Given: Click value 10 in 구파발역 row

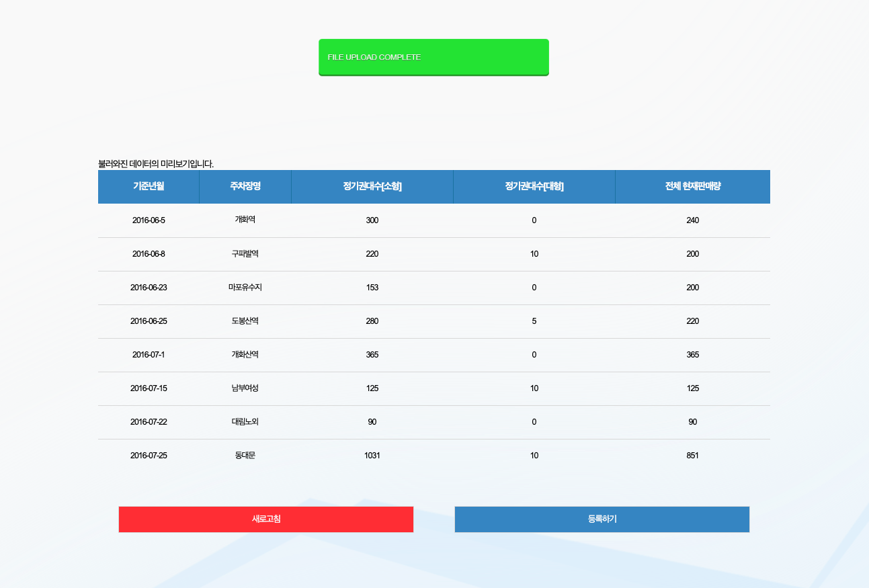Looking at the screenshot, I should point(534,254).
